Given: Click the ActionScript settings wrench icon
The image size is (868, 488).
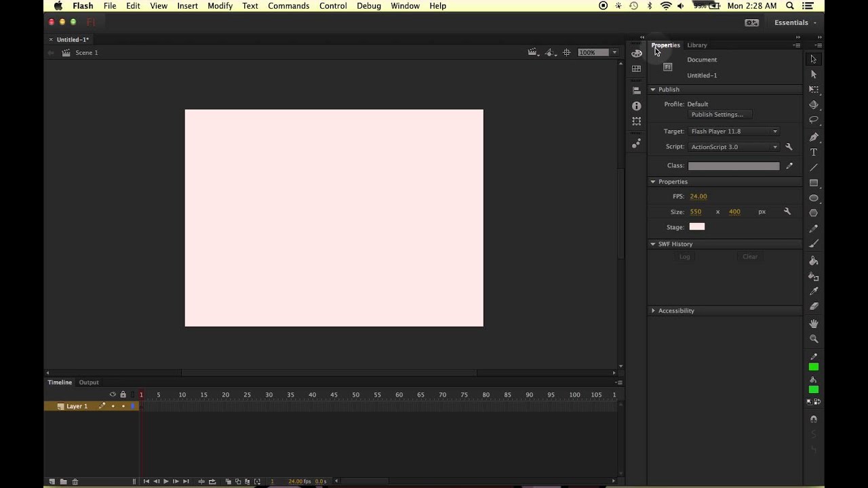Looking at the screenshot, I should [789, 146].
